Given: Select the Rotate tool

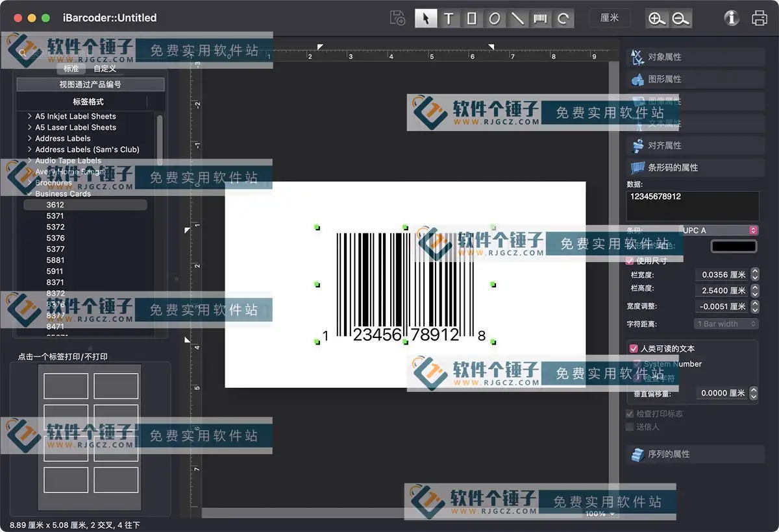Looking at the screenshot, I should tap(563, 18).
